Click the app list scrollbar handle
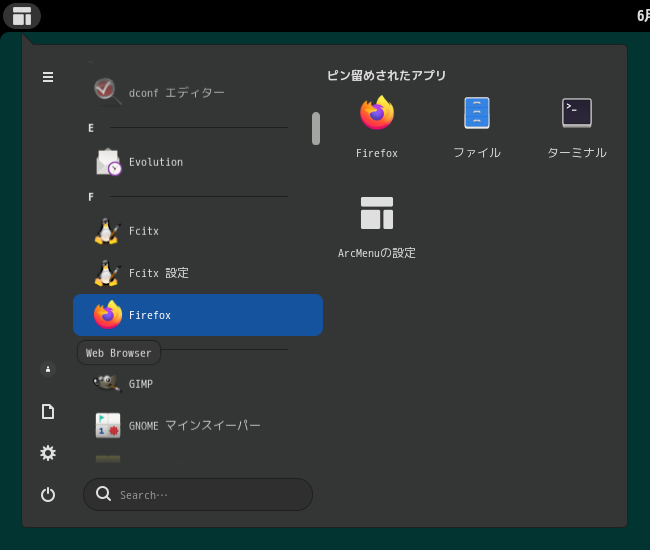 pos(316,128)
